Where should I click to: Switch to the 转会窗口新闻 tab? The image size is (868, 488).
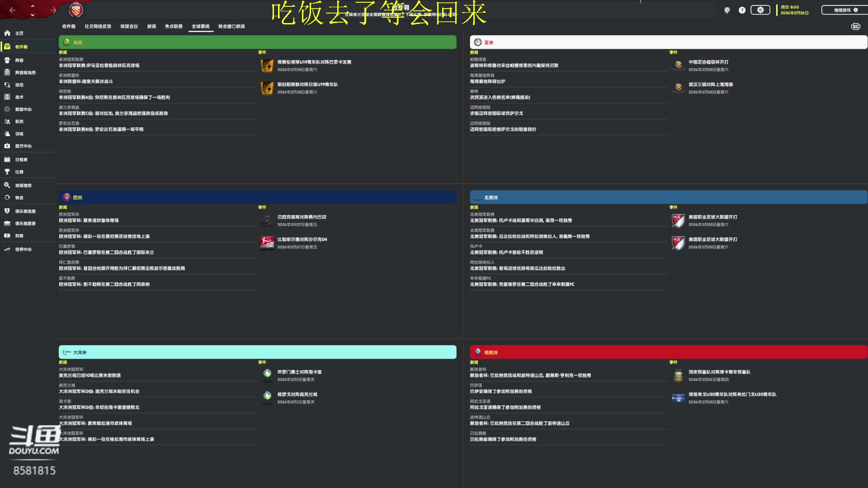tap(231, 27)
